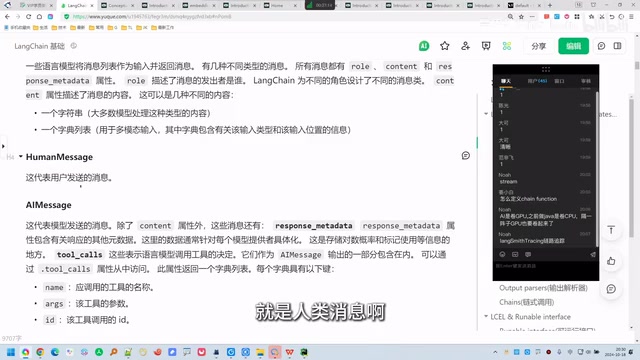Click the chat message input field
The height and width of the screenshot is (360, 640).
546,269
